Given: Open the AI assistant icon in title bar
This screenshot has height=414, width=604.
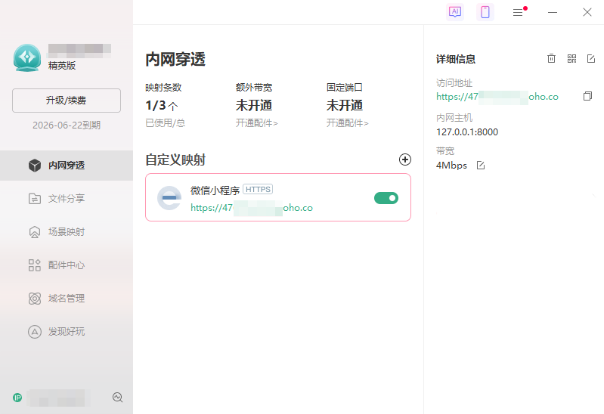Looking at the screenshot, I should [455, 12].
